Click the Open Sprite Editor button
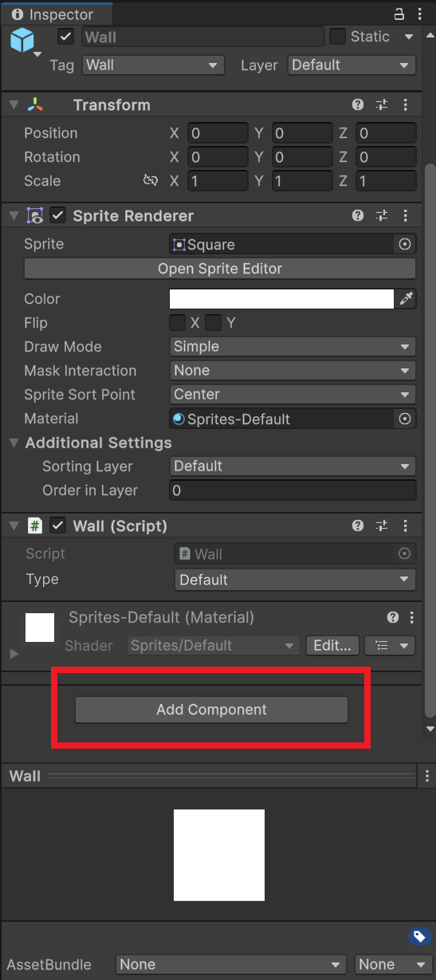This screenshot has width=436, height=980. click(x=220, y=269)
